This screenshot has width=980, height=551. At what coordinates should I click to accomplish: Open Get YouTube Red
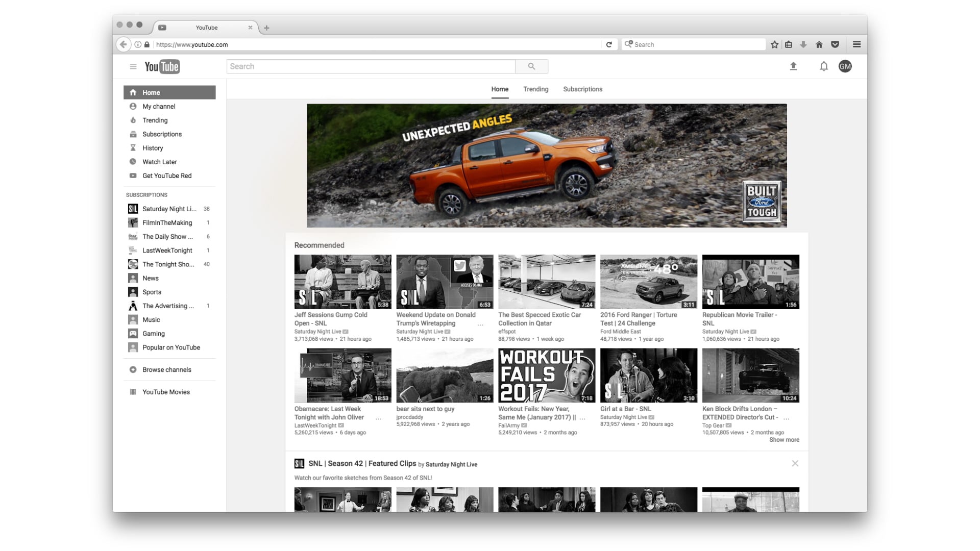click(x=166, y=176)
